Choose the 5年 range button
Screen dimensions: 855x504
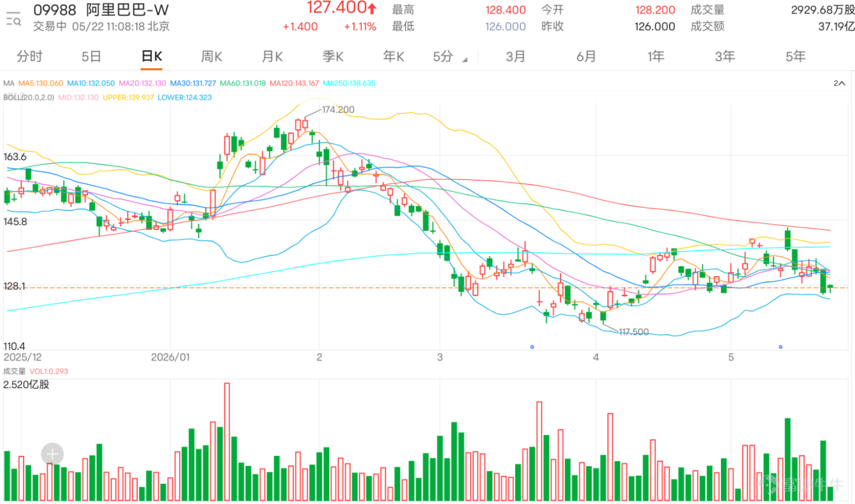pyautogui.click(x=796, y=56)
